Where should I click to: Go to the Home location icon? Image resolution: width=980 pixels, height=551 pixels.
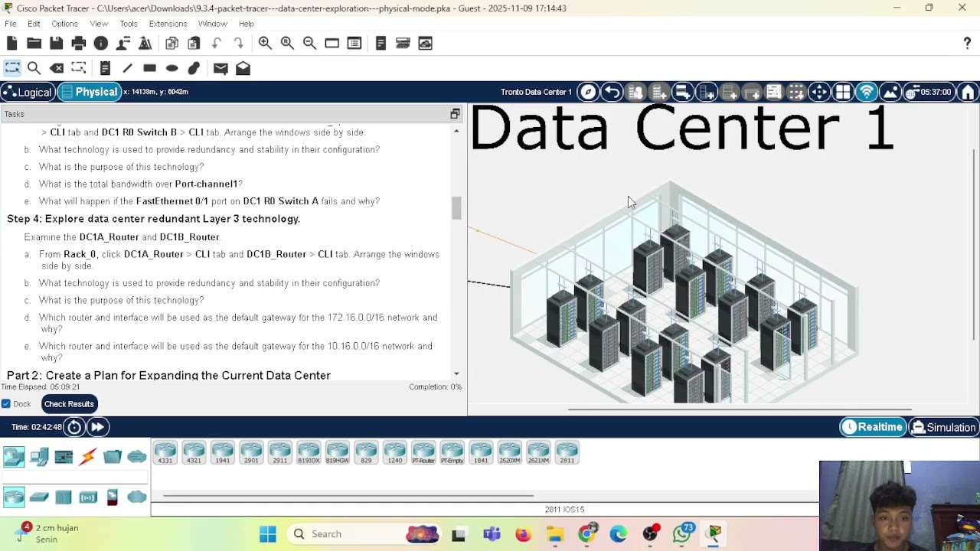[x=969, y=93]
